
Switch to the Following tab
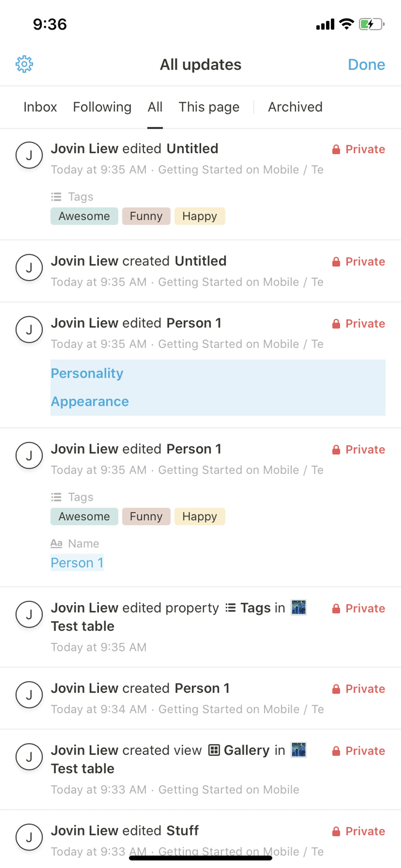point(102,107)
